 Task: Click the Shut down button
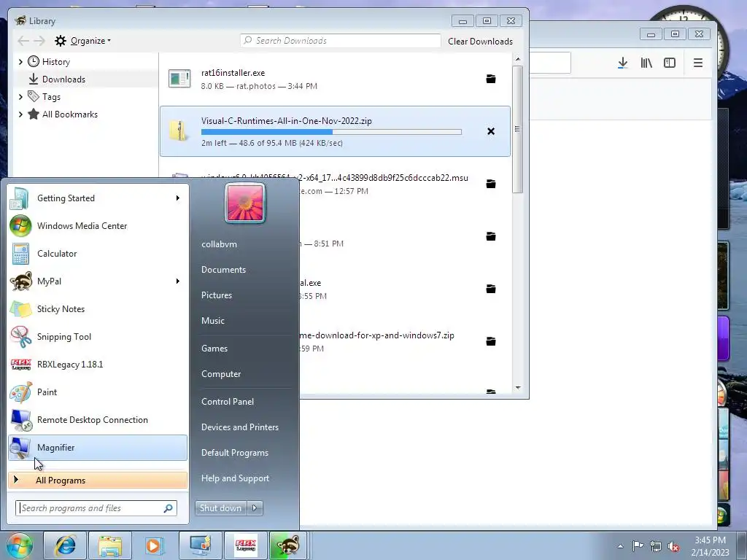(x=220, y=508)
